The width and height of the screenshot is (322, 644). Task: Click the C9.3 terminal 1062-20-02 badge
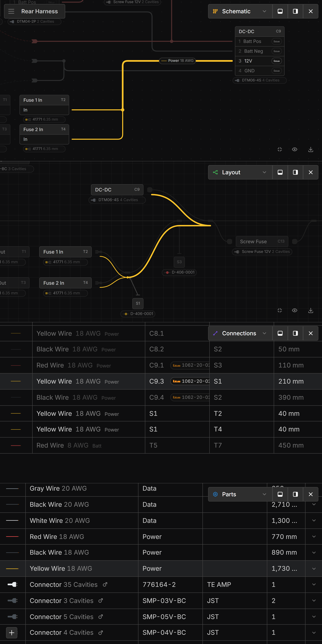(x=190, y=381)
